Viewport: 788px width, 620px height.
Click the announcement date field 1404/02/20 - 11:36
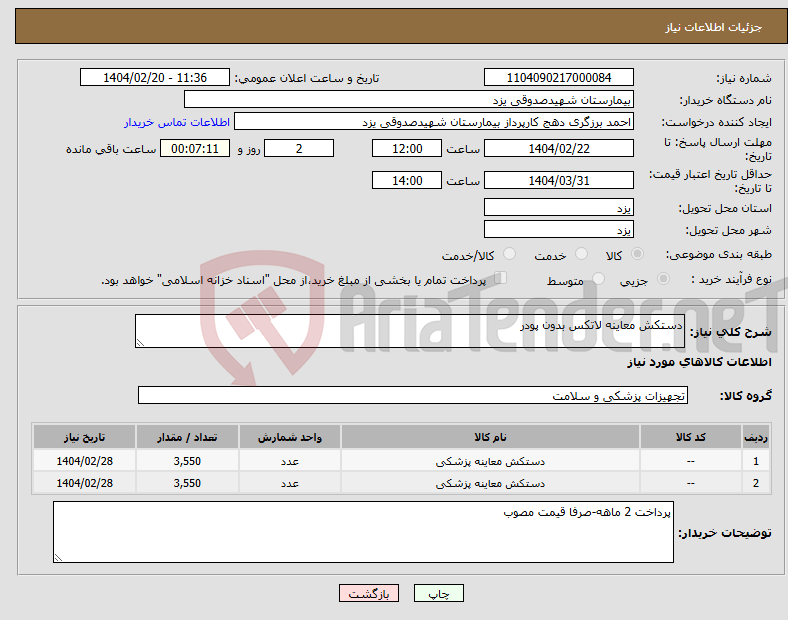pos(155,77)
